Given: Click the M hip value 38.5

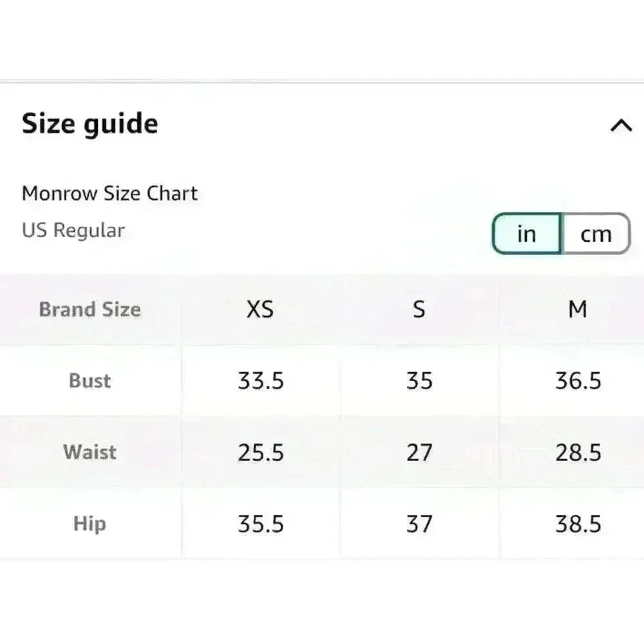Looking at the screenshot, I should click(578, 524).
